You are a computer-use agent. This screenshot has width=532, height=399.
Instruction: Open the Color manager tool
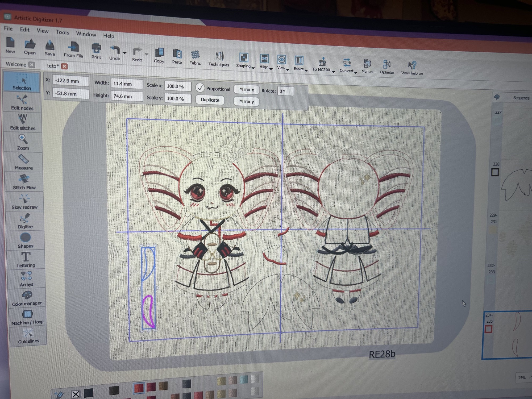pyautogui.click(x=27, y=298)
